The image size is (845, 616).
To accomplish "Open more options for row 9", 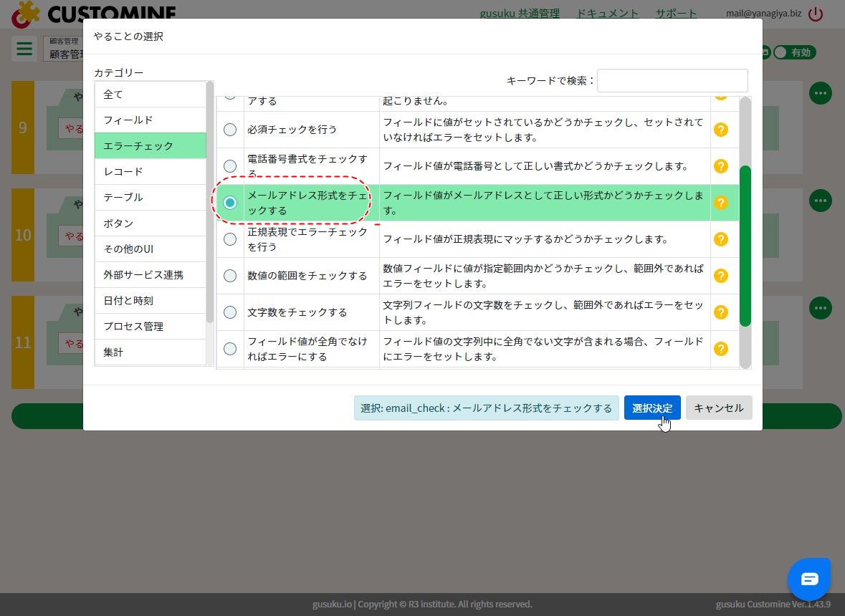I will (x=820, y=93).
